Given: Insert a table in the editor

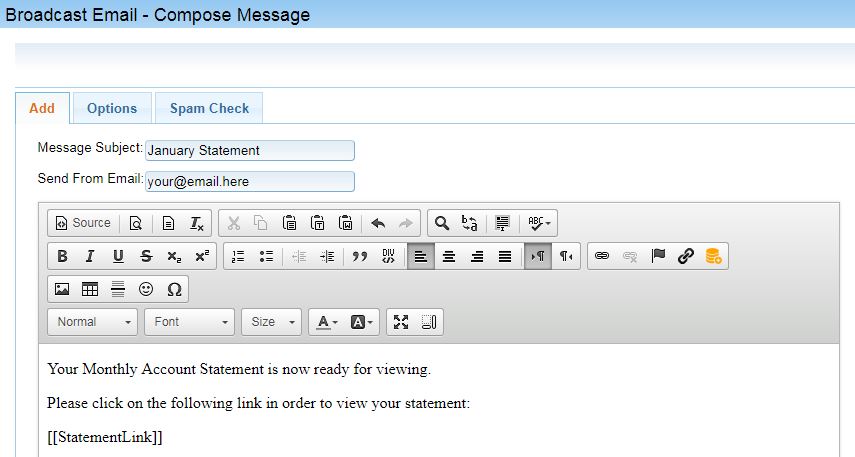Looking at the screenshot, I should 90,289.
